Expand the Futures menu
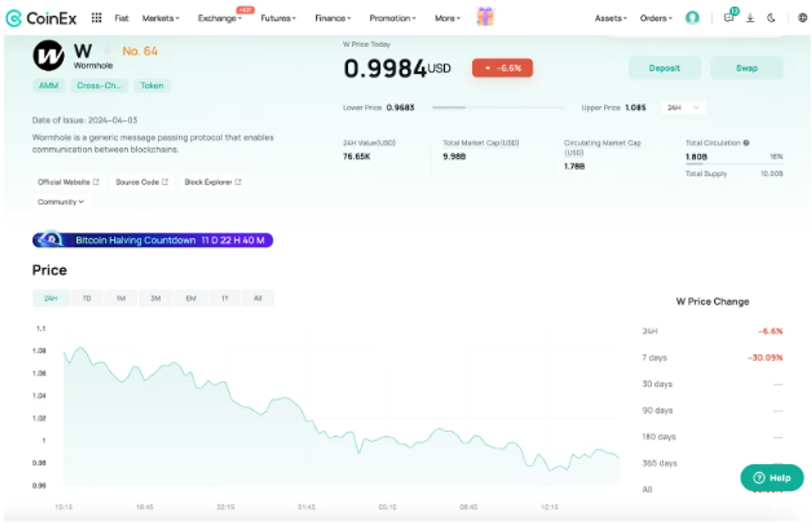 click(278, 18)
